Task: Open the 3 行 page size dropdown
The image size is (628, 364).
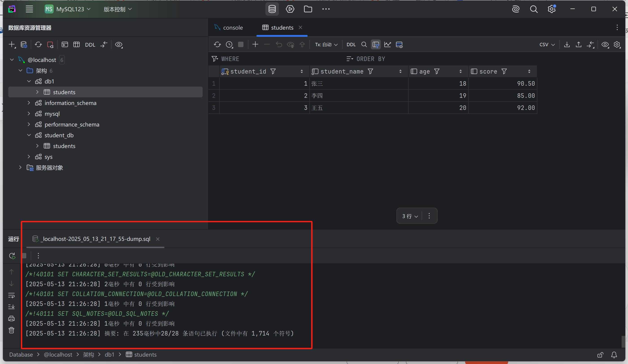Action: [410, 216]
